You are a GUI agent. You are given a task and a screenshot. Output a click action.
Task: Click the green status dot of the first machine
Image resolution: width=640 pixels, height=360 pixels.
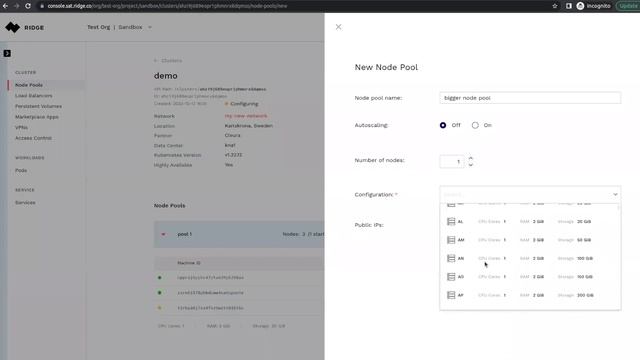pos(160,278)
